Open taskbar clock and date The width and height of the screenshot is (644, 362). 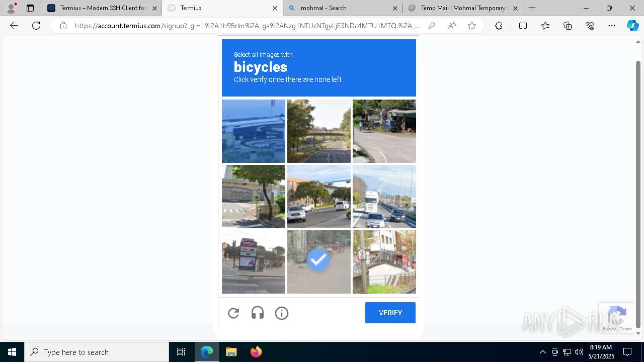coord(601,352)
